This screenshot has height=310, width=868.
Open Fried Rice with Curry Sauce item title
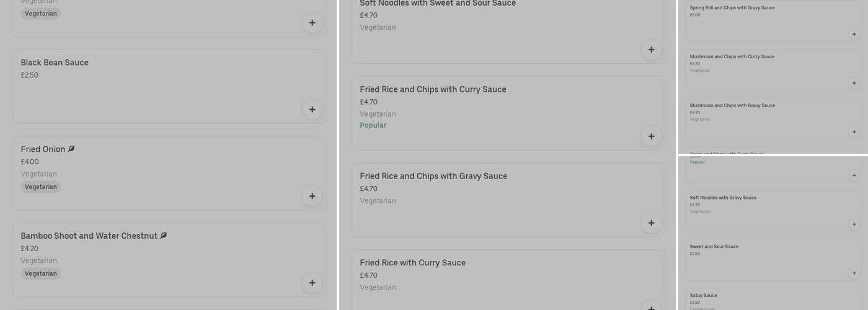[412, 263]
